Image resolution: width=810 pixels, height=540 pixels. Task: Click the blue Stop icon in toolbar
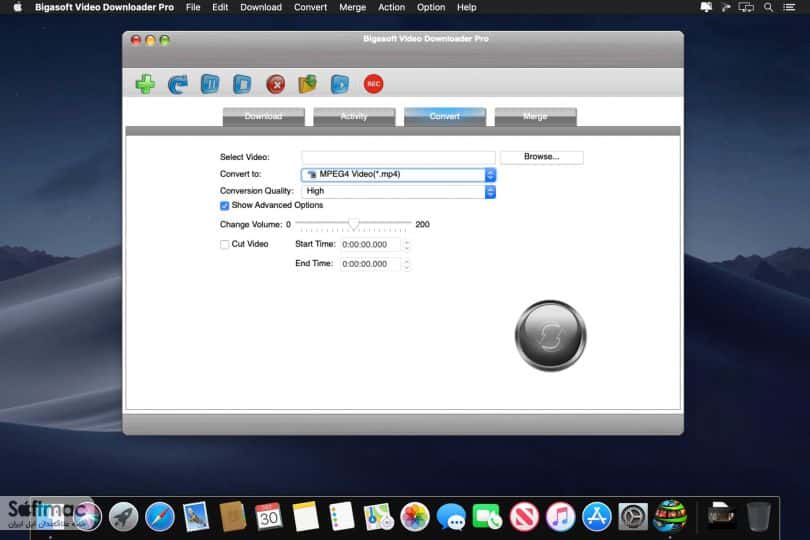[242, 84]
